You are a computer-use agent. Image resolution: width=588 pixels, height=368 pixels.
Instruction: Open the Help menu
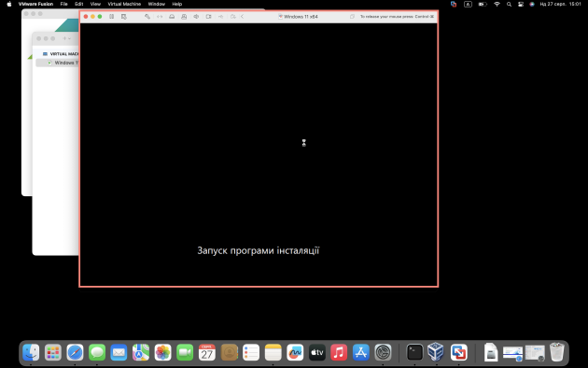[x=177, y=4]
